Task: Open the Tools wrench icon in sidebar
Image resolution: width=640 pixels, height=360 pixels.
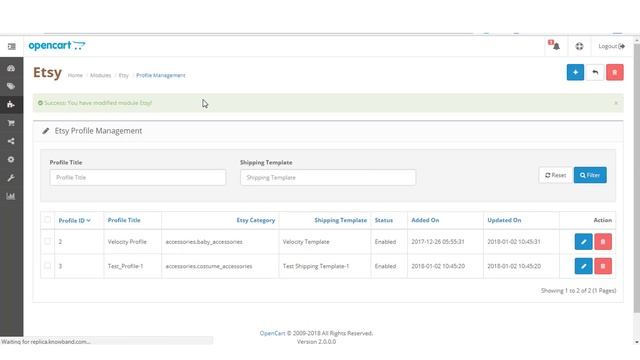Action: tap(11, 178)
